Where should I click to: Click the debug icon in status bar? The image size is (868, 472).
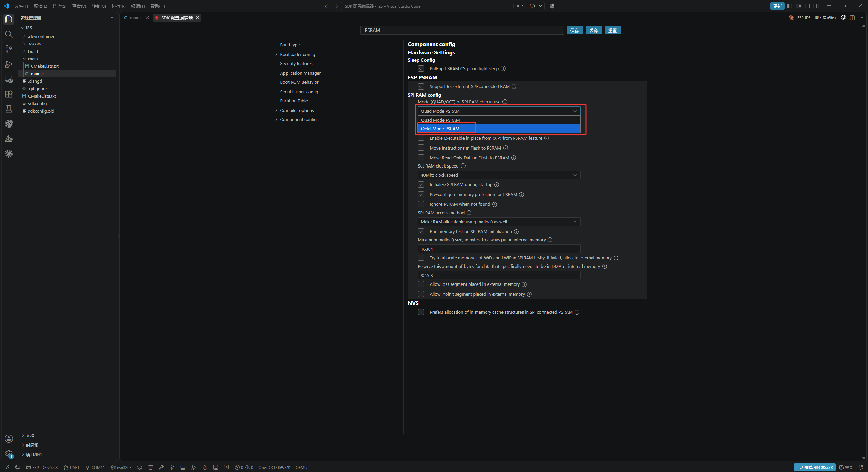pyautogui.click(x=194, y=467)
